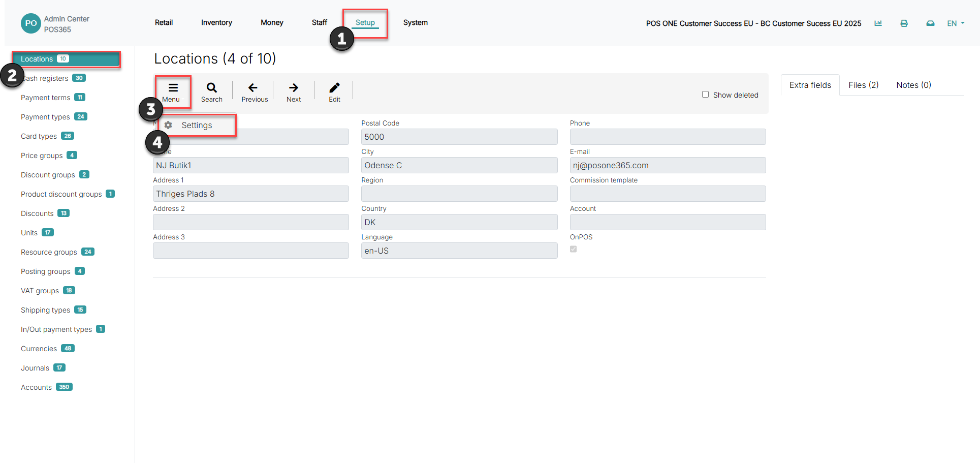Open the Inventory top menu
The image size is (980, 463).
point(216,22)
